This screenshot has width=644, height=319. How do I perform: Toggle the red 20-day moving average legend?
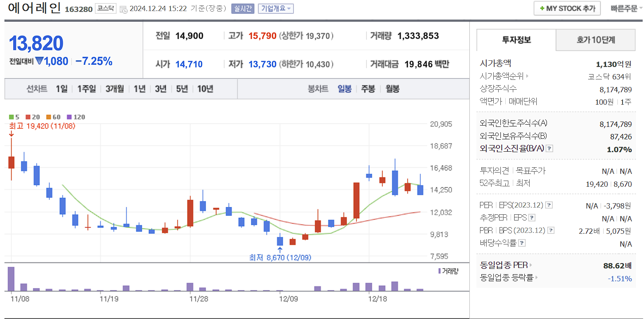click(27, 117)
